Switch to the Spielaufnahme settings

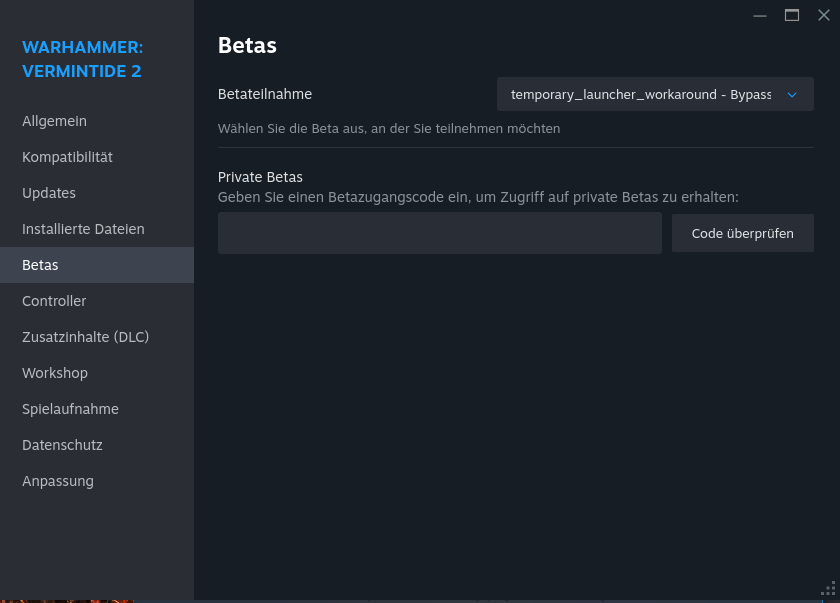click(x=70, y=409)
